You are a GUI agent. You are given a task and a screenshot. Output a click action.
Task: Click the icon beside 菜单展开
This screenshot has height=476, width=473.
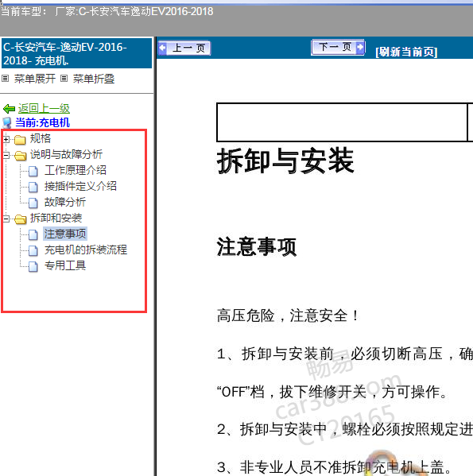(5, 79)
